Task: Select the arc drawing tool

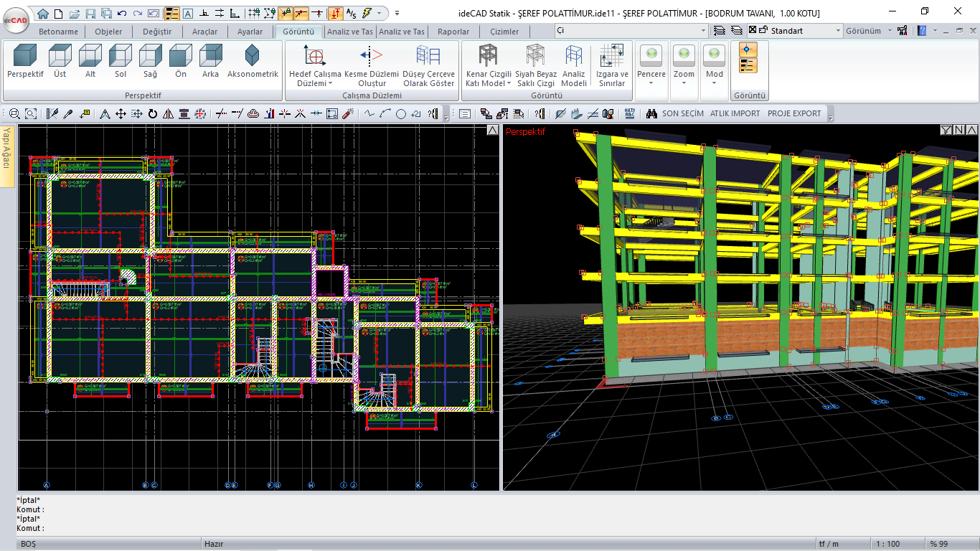Action: (385, 113)
